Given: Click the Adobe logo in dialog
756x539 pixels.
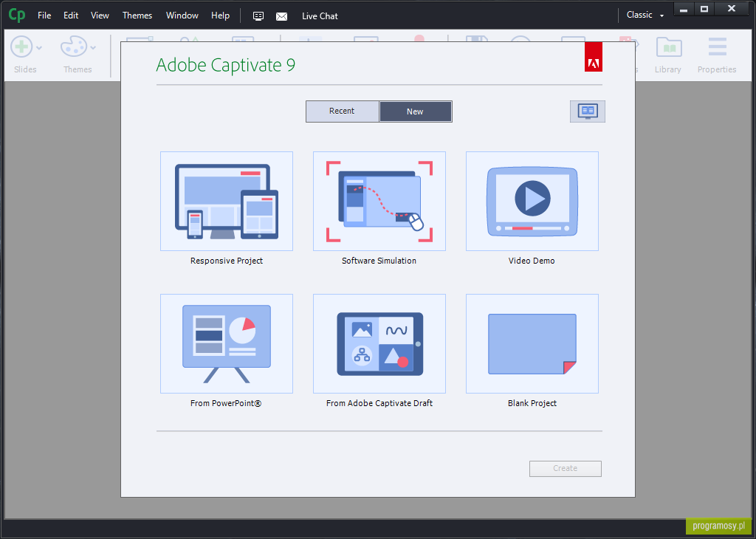Looking at the screenshot, I should coord(594,57).
